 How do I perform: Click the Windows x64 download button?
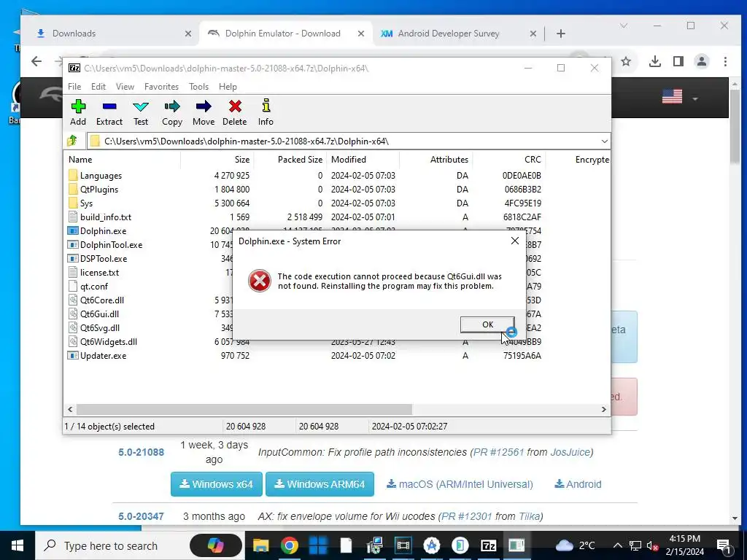[216, 484]
